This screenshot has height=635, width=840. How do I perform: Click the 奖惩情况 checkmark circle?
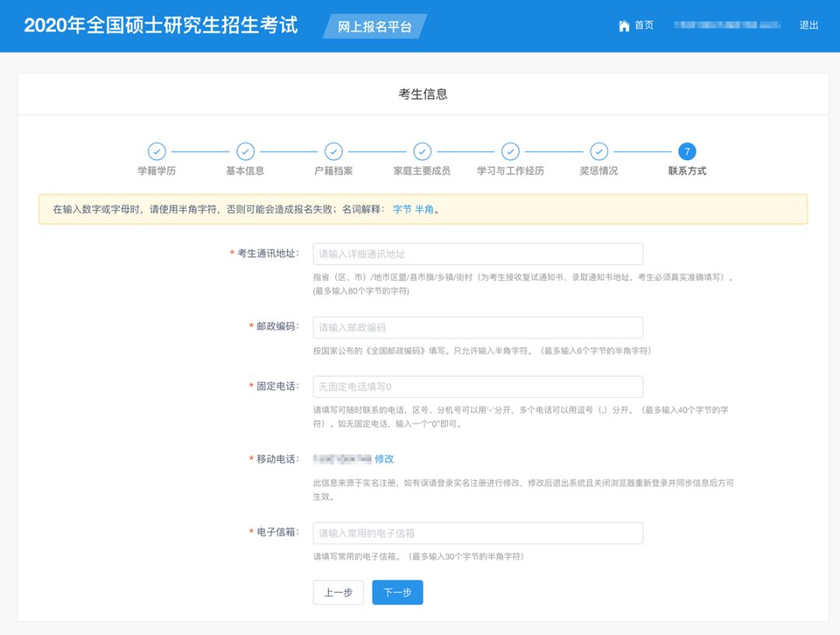(x=599, y=152)
